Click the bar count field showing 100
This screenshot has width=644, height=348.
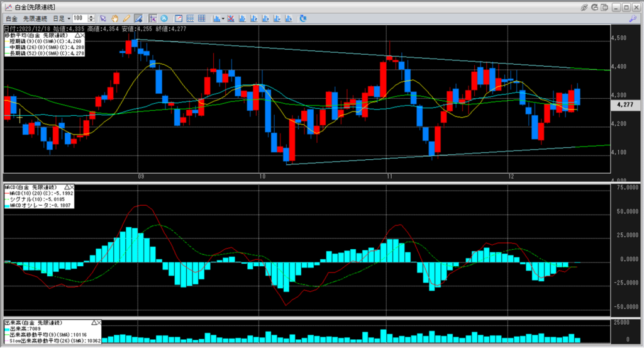[80, 18]
